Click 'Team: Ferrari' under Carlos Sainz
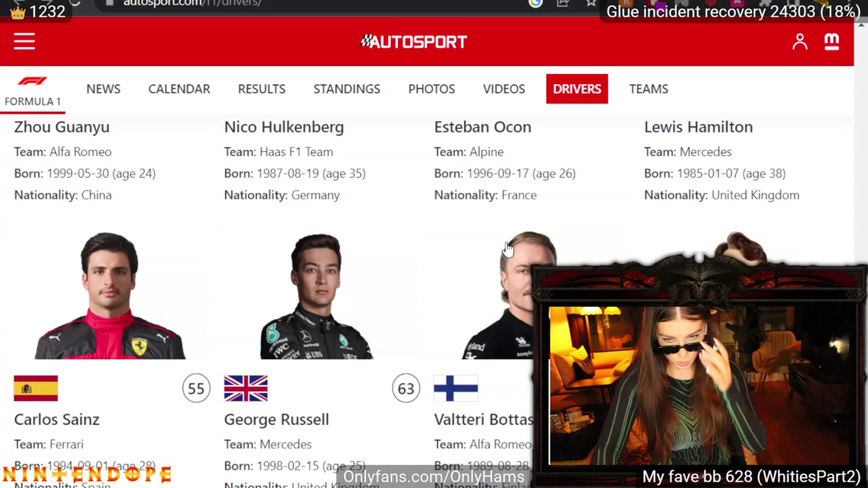 pos(49,444)
